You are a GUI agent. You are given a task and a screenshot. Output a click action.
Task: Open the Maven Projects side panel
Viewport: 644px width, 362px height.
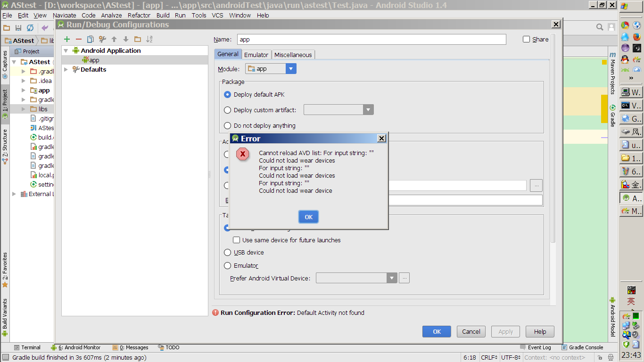click(x=612, y=73)
